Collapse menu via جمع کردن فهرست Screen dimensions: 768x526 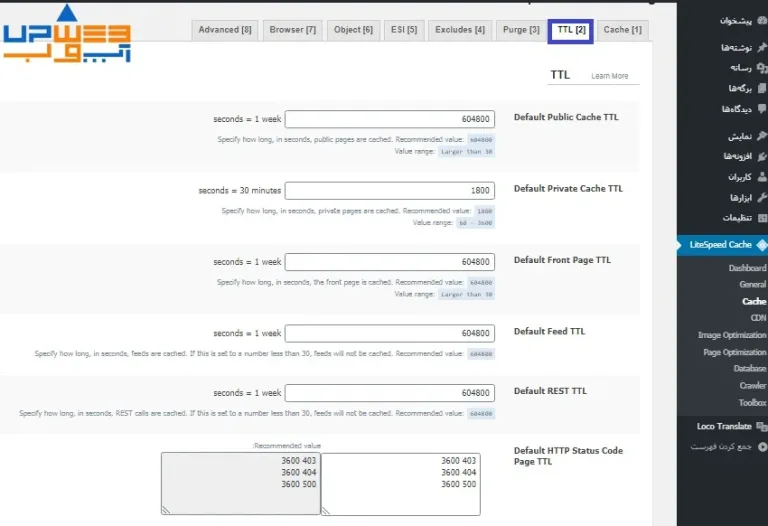pos(722,447)
